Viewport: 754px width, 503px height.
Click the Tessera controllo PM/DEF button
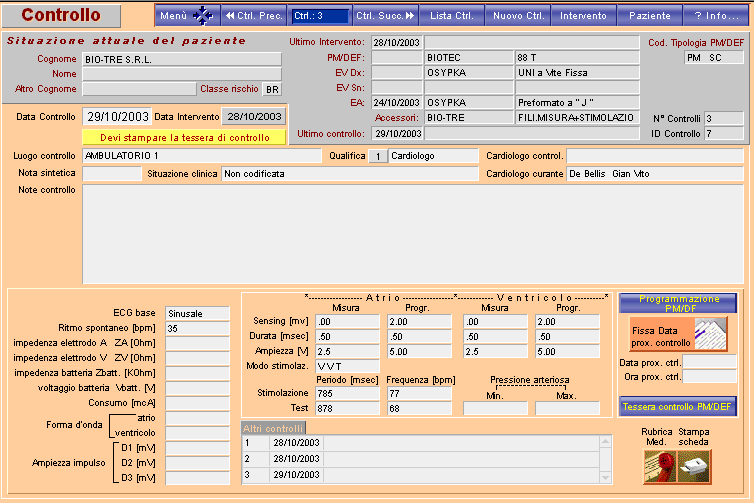[x=679, y=406]
